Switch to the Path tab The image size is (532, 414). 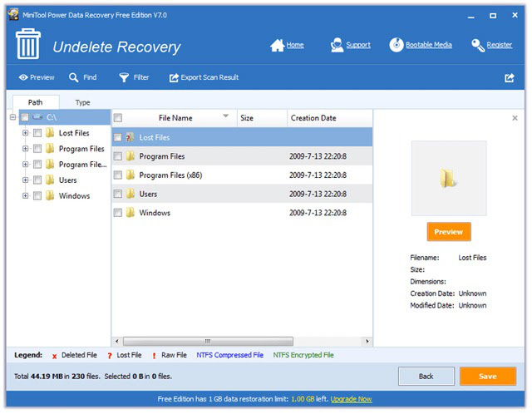(x=36, y=102)
